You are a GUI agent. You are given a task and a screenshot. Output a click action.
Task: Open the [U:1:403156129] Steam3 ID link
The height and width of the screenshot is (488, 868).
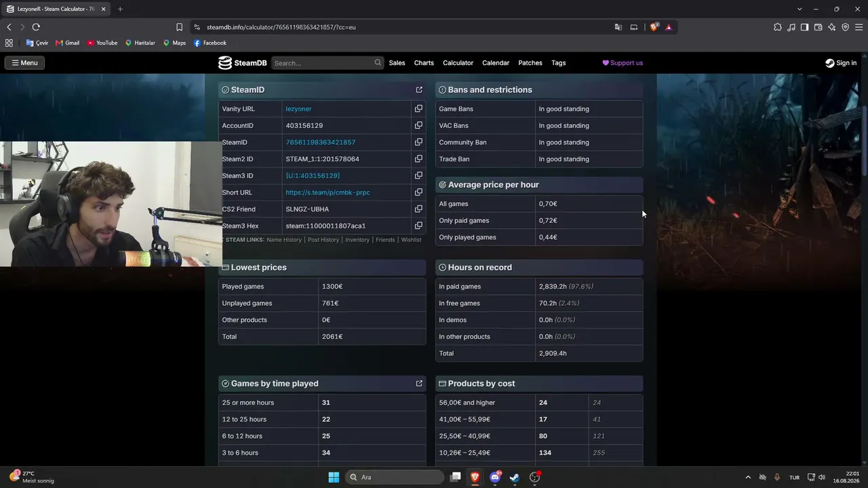(x=313, y=176)
